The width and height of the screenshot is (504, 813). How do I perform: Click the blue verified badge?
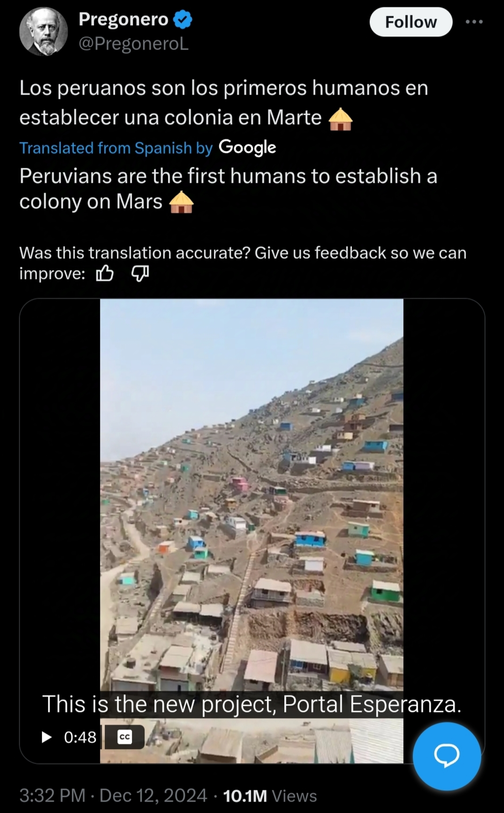[x=183, y=19]
